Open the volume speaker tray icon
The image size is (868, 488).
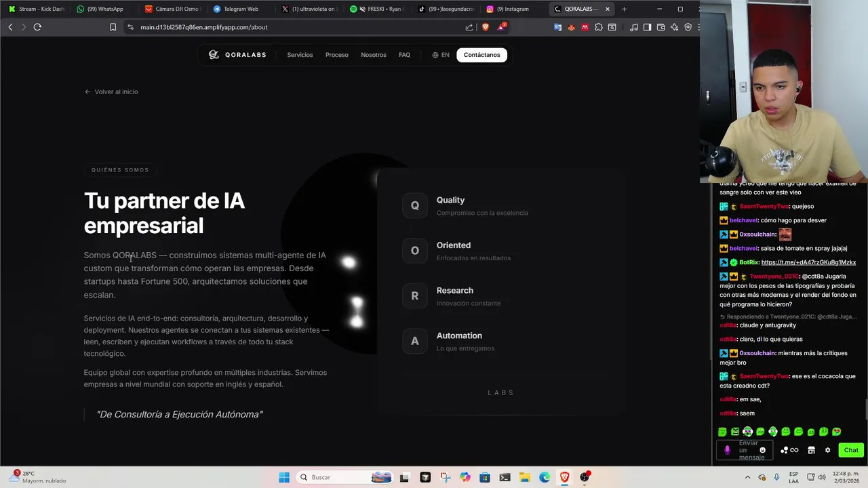821,477
